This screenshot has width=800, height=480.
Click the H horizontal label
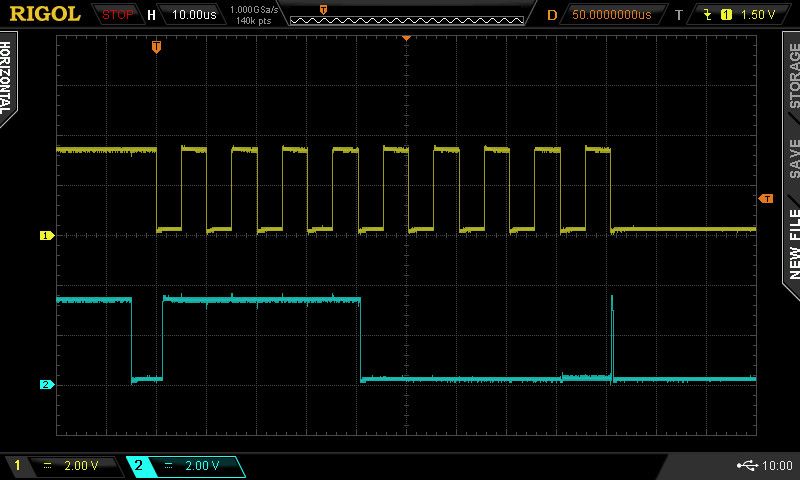pos(152,15)
